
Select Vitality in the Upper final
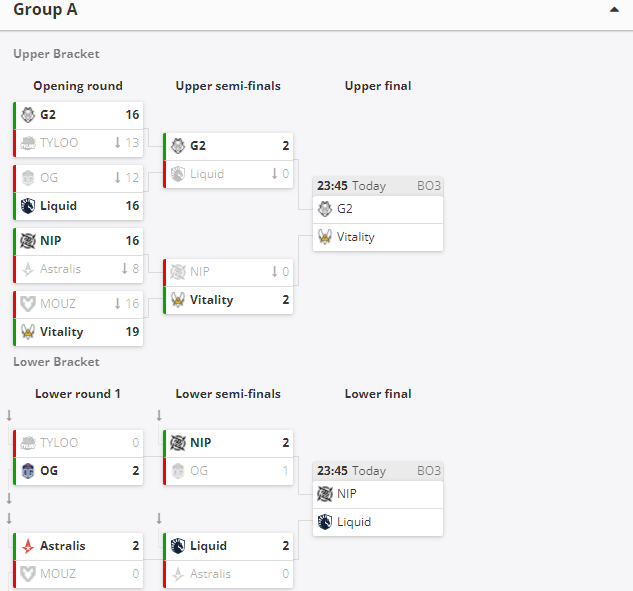click(378, 237)
